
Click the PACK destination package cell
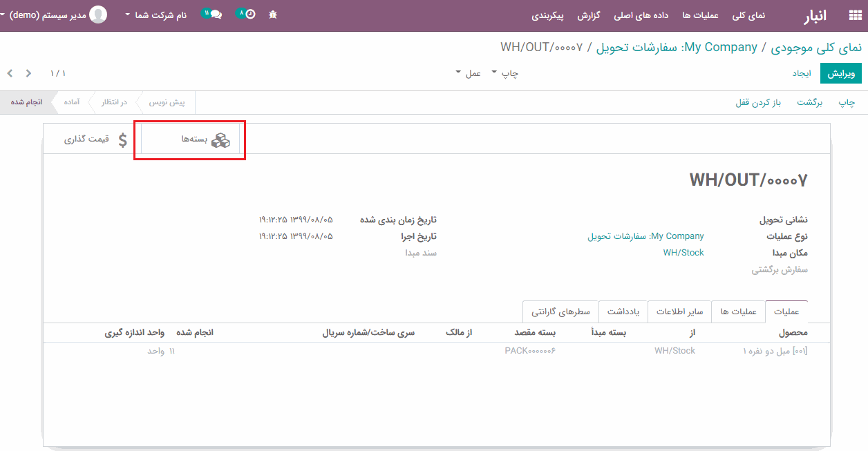(x=530, y=351)
